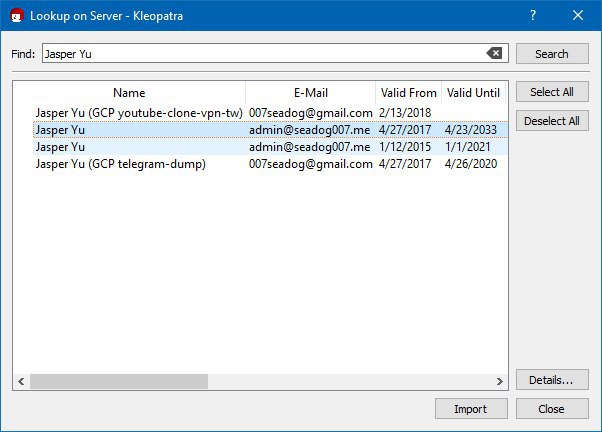Viewport: 602px width, 432px height.
Task: Click Select All button
Action: 552,92
